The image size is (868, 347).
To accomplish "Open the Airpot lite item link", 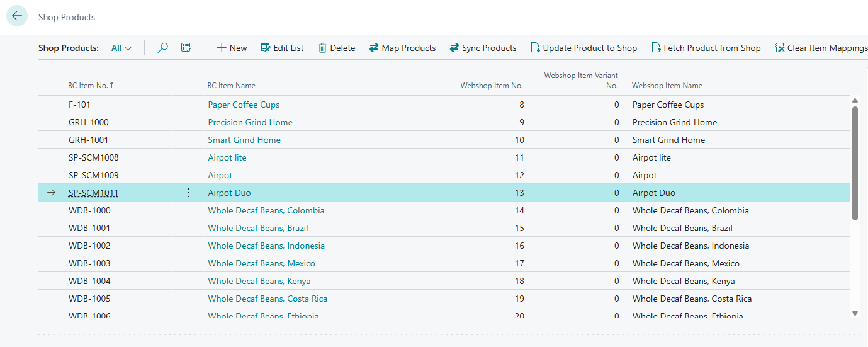I will 227,157.
